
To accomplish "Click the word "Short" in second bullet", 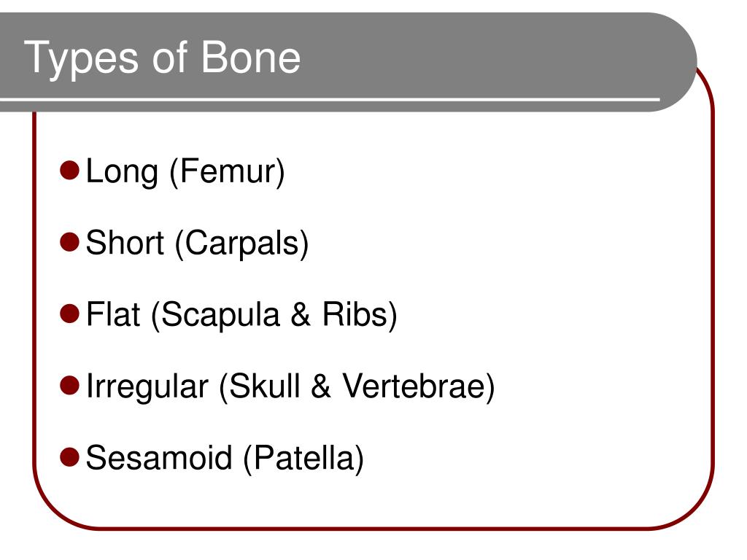I will (x=125, y=243).
